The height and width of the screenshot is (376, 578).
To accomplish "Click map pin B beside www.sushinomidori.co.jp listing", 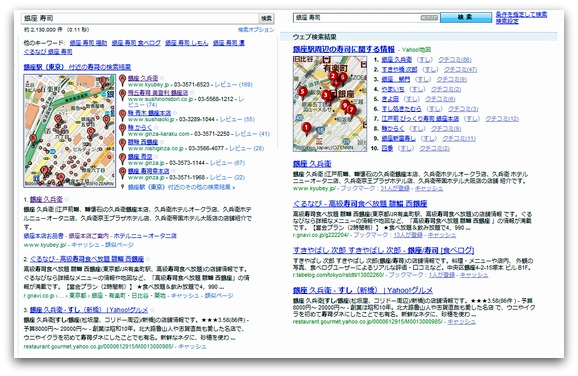I will click(x=122, y=95).
